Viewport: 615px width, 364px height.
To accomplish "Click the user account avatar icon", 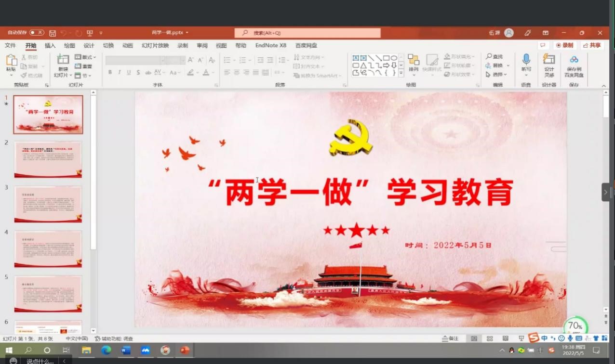I will tap(509, 33).
